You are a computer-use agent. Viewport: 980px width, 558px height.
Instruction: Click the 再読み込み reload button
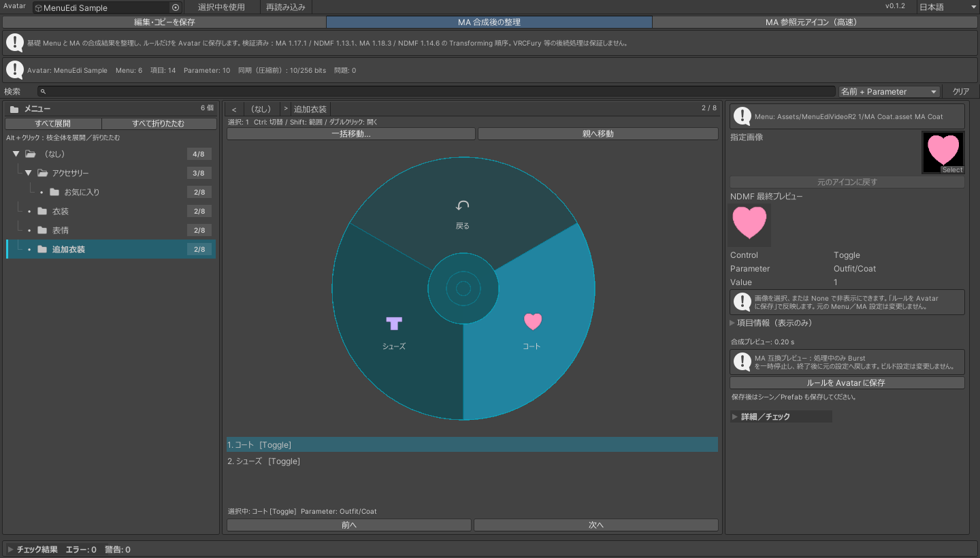(x=286, y=7)
